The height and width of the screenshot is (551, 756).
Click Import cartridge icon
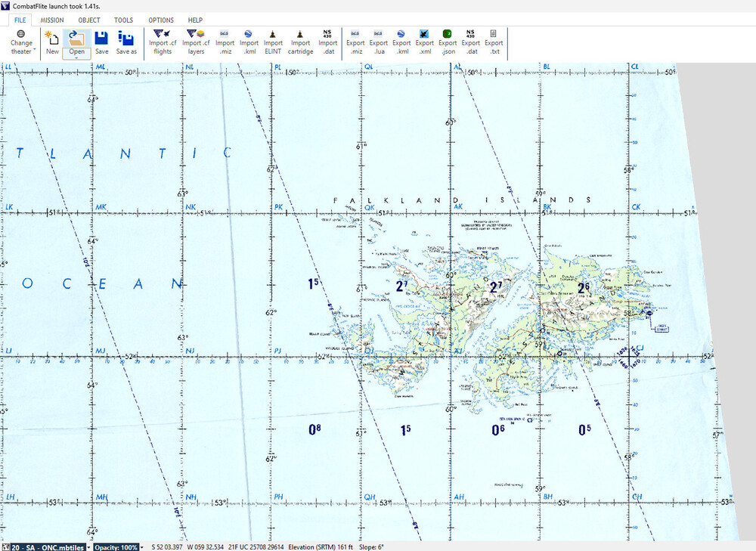[x=300, y=42]
